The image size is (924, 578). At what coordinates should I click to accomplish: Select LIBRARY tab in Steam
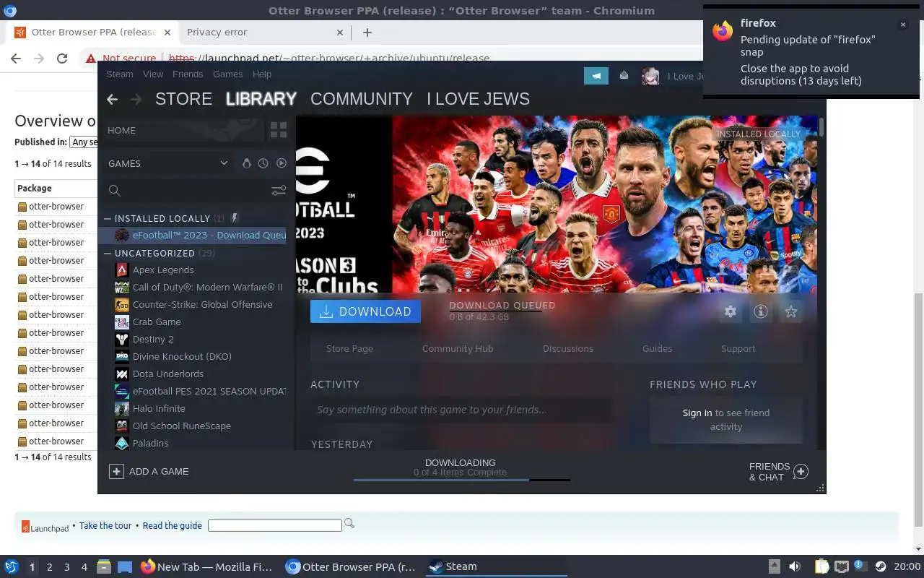(x=261, y=99)
